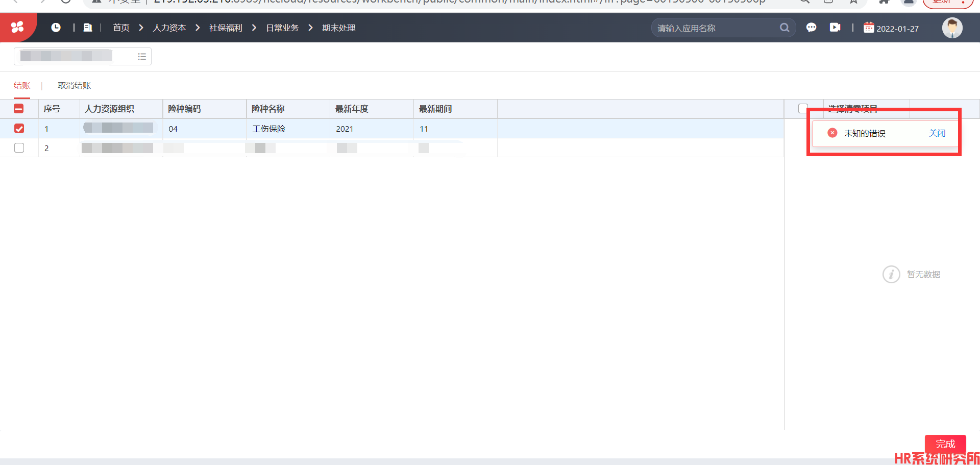Click the red 完成 button
This screenshot has width=980, height=465.
click(x=945, y=444)
